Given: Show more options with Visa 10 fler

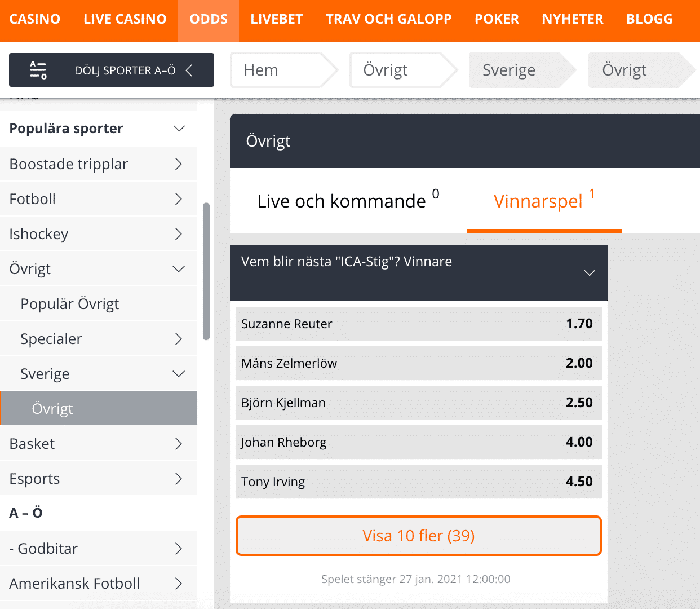Looking at the screenshot, I should point(419,536).
